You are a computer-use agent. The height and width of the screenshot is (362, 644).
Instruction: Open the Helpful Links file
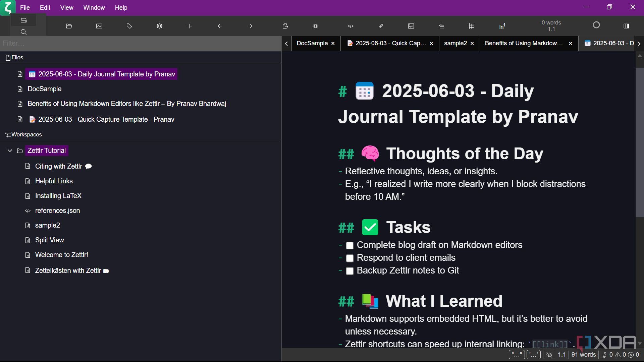coord(54,181)
